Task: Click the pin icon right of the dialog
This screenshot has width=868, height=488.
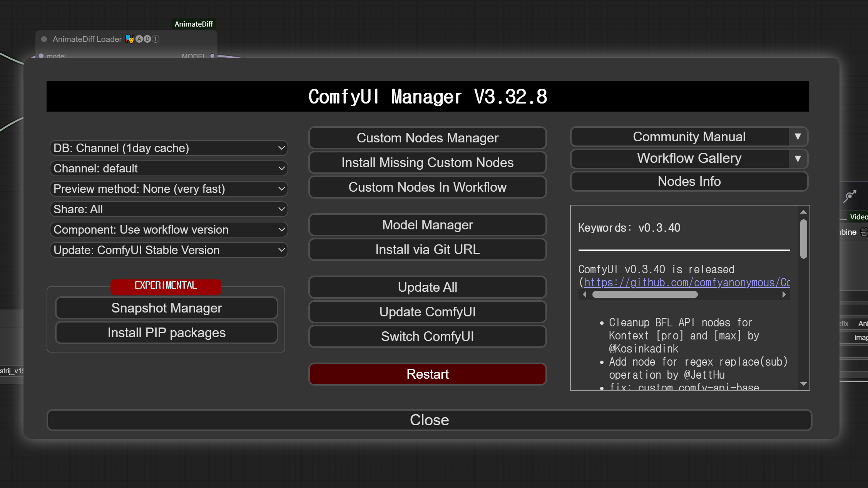Action: (x=850, y=196)
